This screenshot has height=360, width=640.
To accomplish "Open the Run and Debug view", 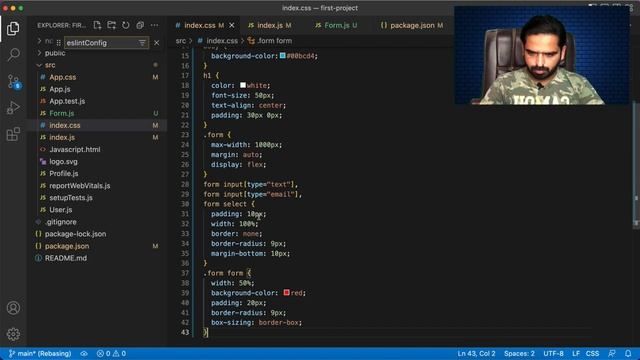I will pos(13,108).
